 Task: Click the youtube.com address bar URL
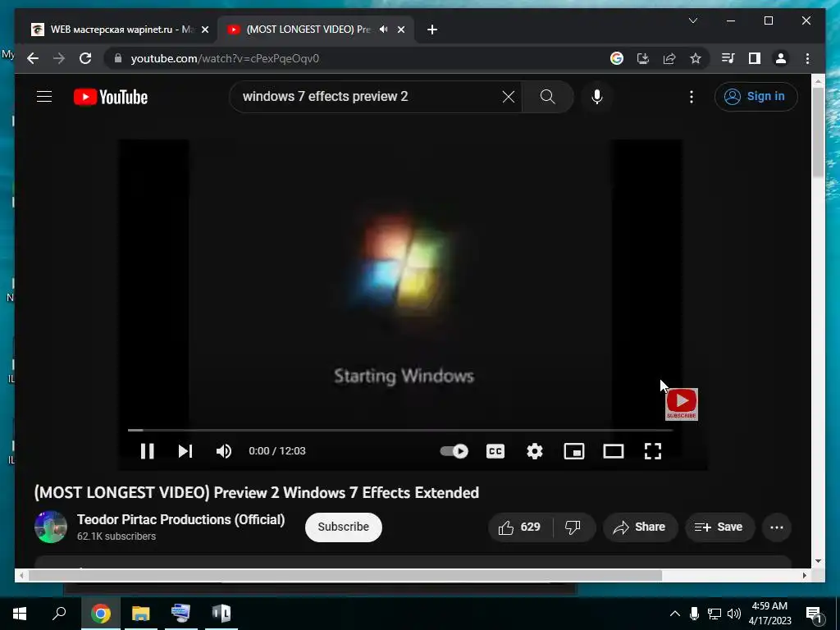[225, 58]
